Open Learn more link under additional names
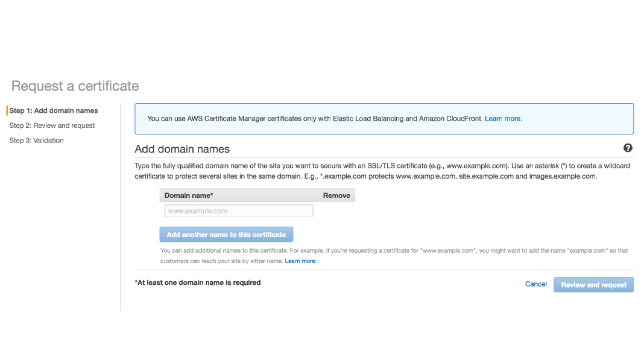This screenshot has height=362, width=644. (x=300, y=261)
